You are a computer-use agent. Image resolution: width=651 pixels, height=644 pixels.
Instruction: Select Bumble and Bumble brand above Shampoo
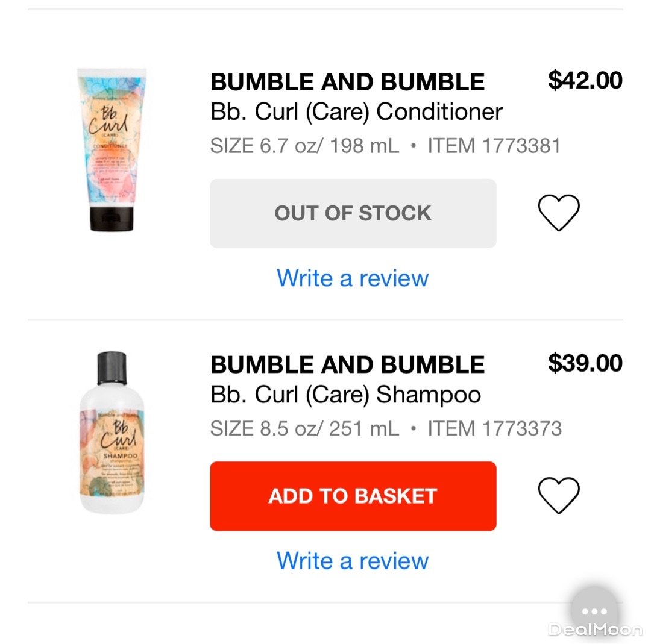pos(347,364)
